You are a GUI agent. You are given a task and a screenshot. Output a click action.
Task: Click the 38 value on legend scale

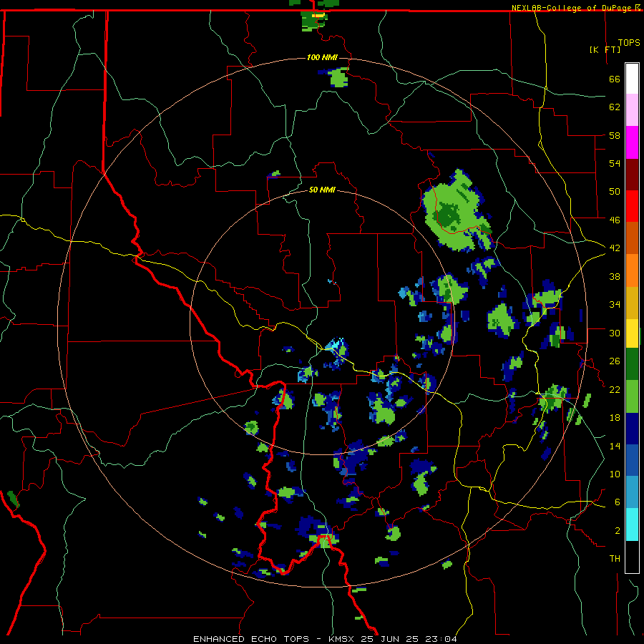click(615, 276)
